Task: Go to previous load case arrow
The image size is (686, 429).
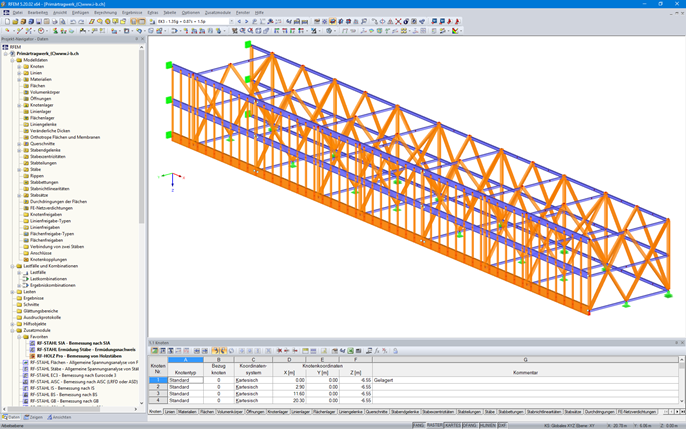Action: pyautogui.click(x=239, y=21)
